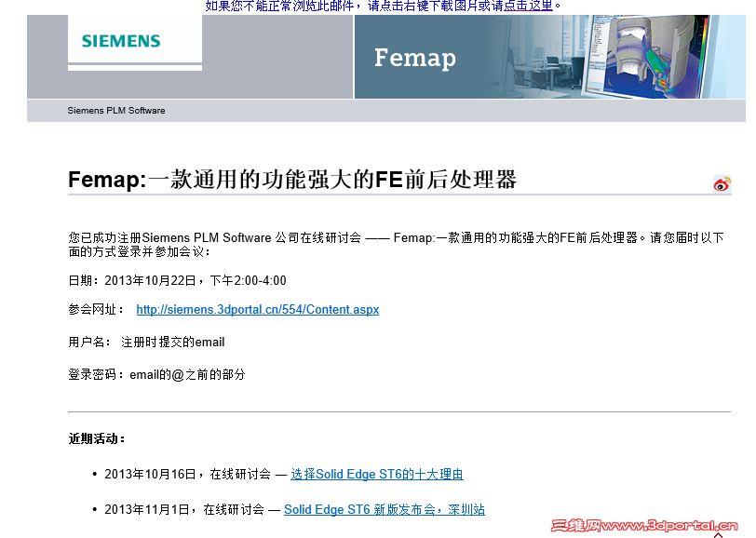Open the '点击这里' view-in-browser link
The width and height of the screenshot is (756, 538).
coord(528,6)
